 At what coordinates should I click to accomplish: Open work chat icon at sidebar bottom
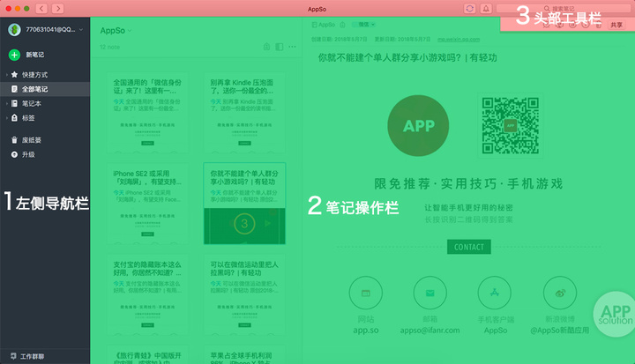[13, 356]
